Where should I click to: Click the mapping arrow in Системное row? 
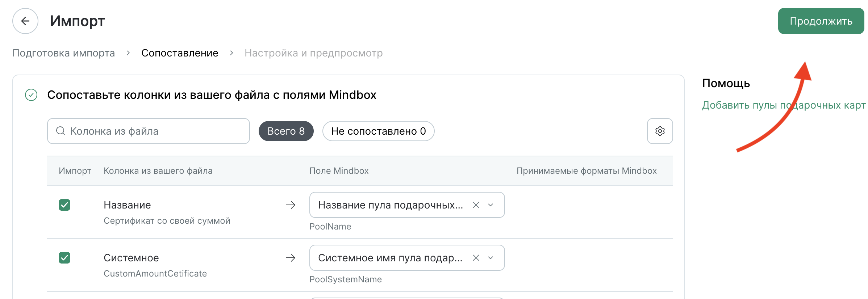(291, 258)
